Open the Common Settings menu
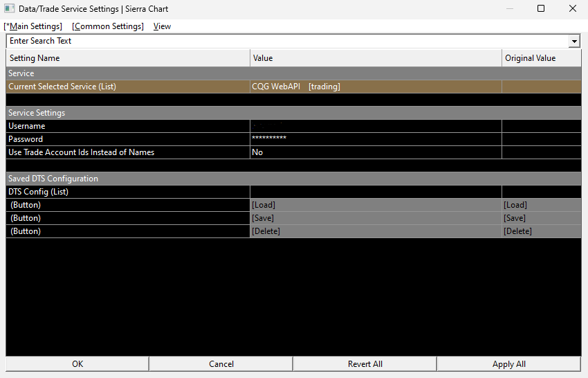588x378 pixels. 108,26
